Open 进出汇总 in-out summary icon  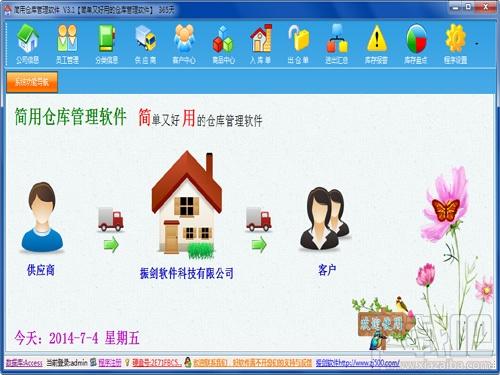pyautogui.click(x=337, y=44)
